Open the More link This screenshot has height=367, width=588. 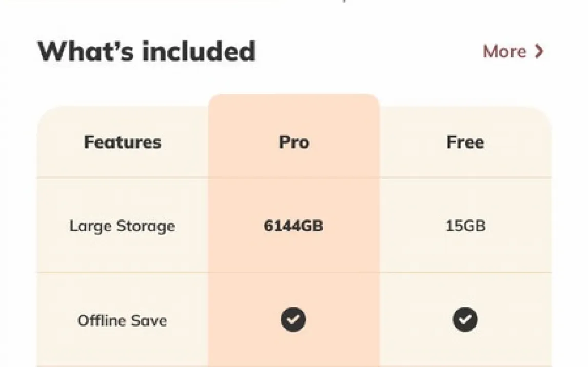pos(505,51)
